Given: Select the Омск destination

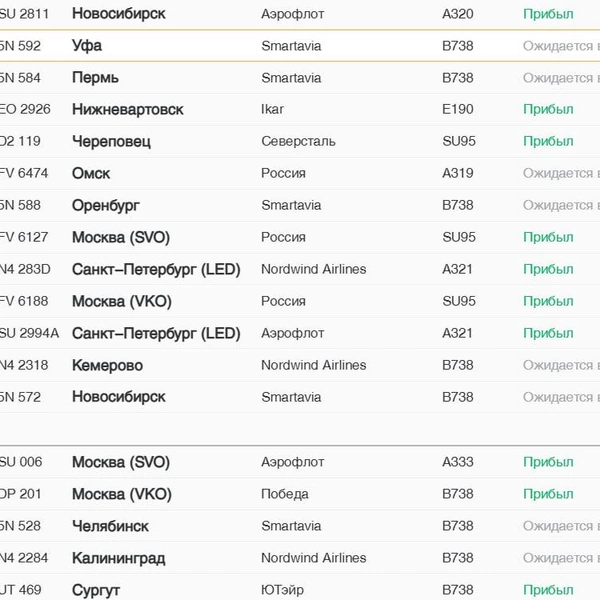Looking at the screenshot, I should [x=91, y=174].
